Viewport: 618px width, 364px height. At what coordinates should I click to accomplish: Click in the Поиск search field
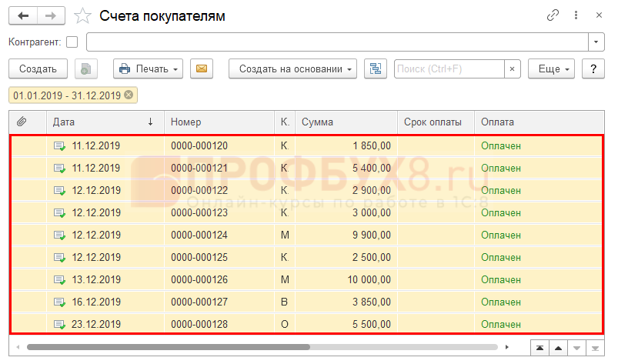[449, 68]
